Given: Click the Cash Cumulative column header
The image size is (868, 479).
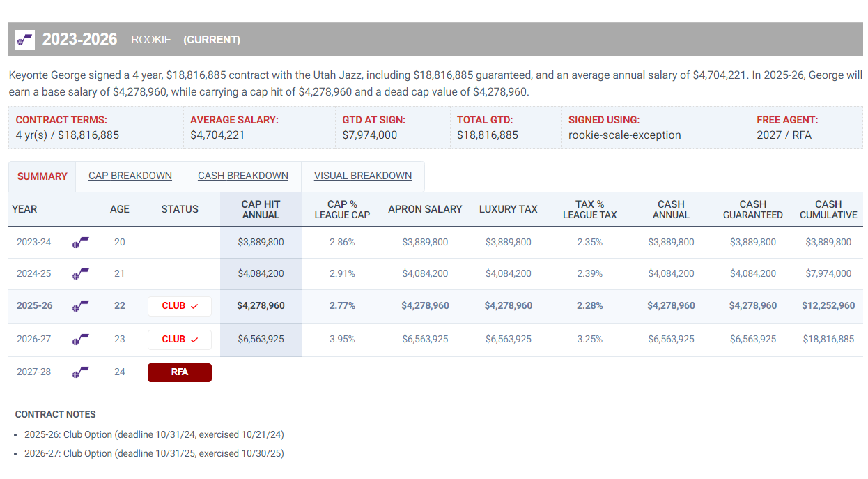Looking at the screenshot, I should (828, 209).
